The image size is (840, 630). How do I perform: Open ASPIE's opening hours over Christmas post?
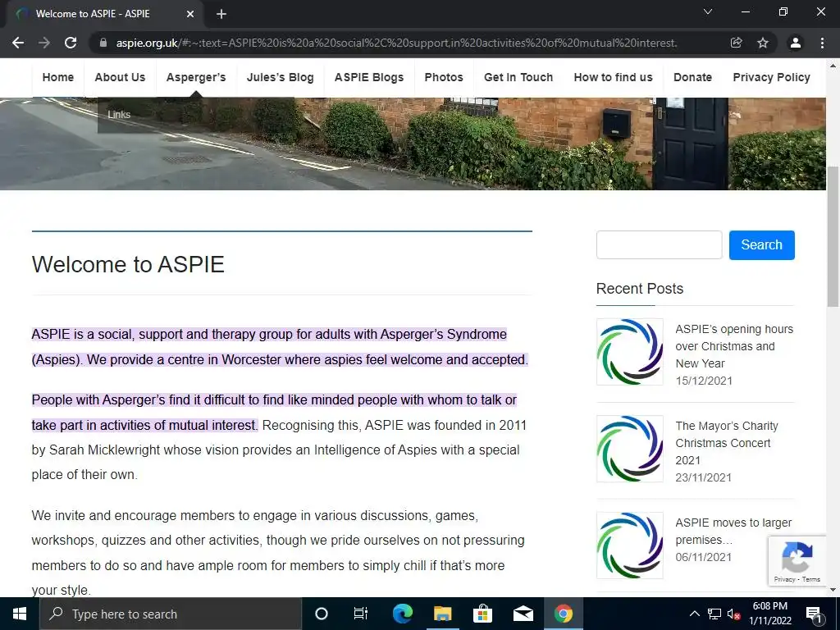pyautogui.click(x=734, y=346)
